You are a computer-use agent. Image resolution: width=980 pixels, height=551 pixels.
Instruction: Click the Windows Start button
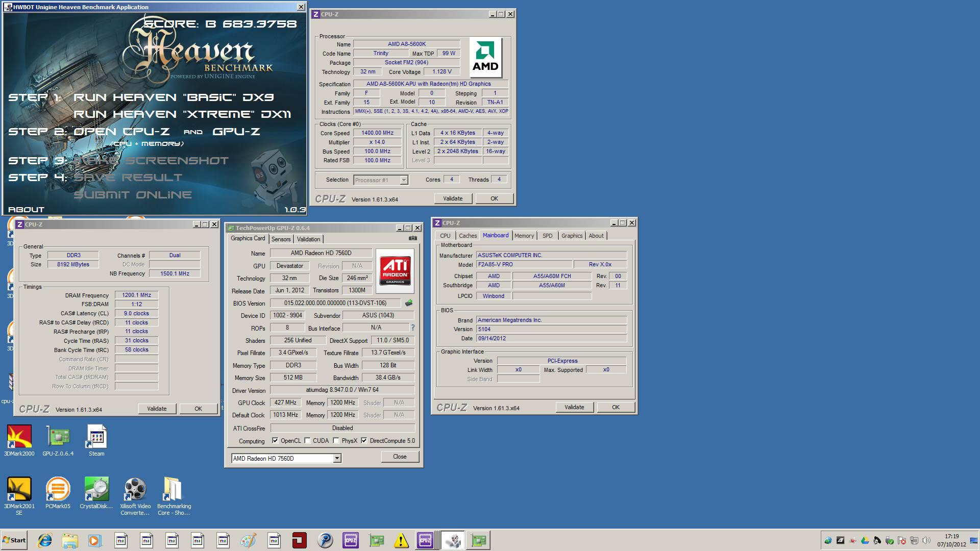click(x=14, y=540)
